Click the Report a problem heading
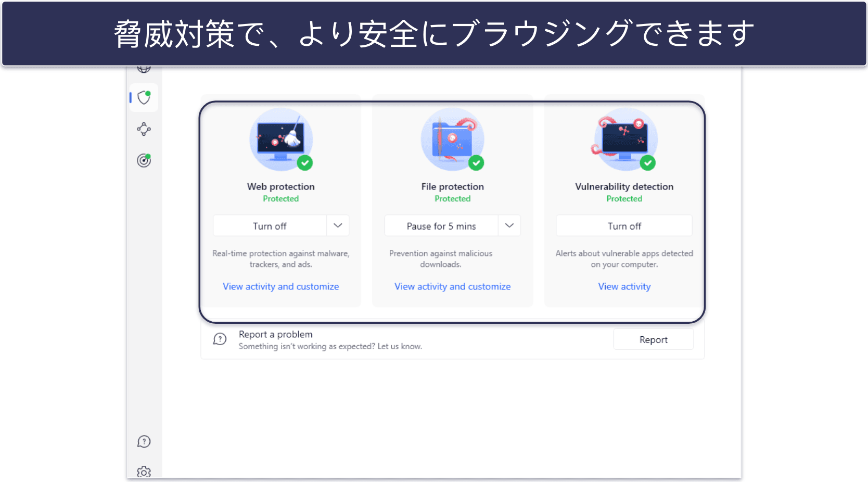This screenshot has width=868, height=482. click(276, 334)
